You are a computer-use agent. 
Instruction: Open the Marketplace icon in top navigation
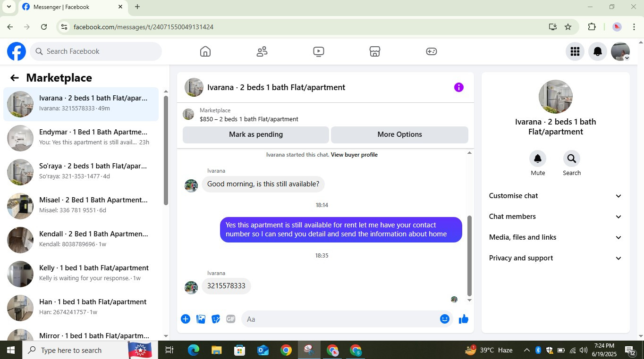[375, 51]
